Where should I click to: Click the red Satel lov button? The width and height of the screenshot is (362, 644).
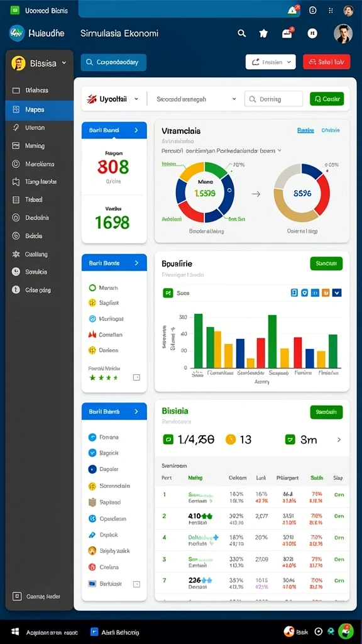tap(327, 62)
